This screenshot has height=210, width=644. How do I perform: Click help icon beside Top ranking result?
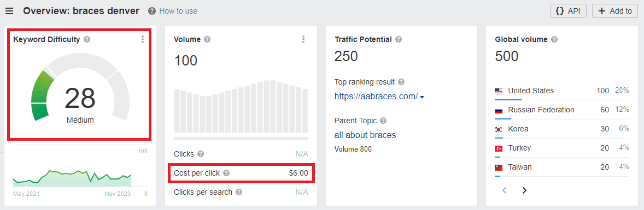(401, 82)
